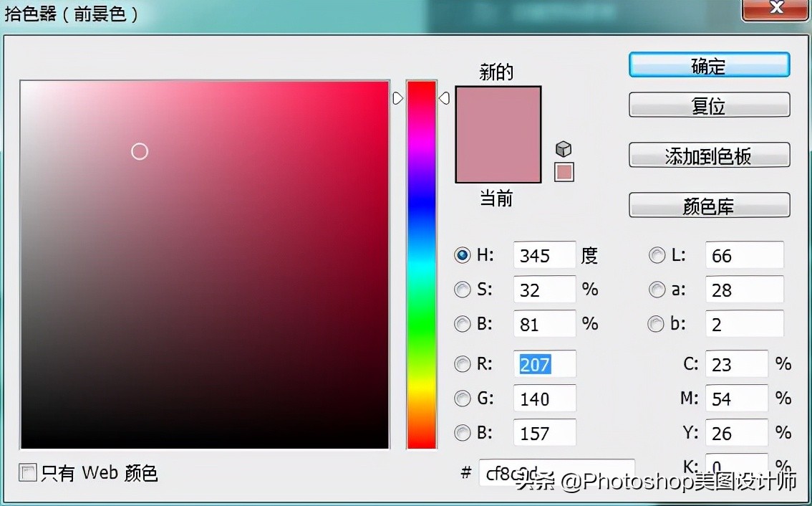Select the a radio button
Screen dimensions: 812x506
(657, 289)
